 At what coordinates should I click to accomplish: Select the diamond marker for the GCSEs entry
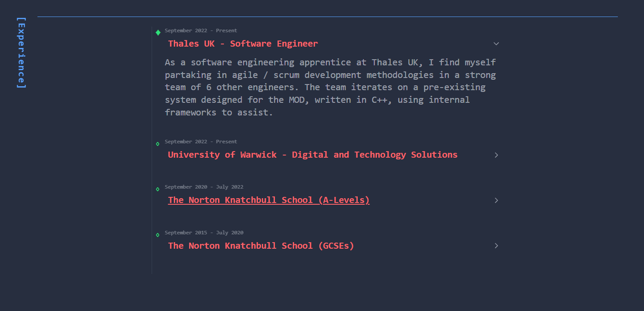(158, 235)
